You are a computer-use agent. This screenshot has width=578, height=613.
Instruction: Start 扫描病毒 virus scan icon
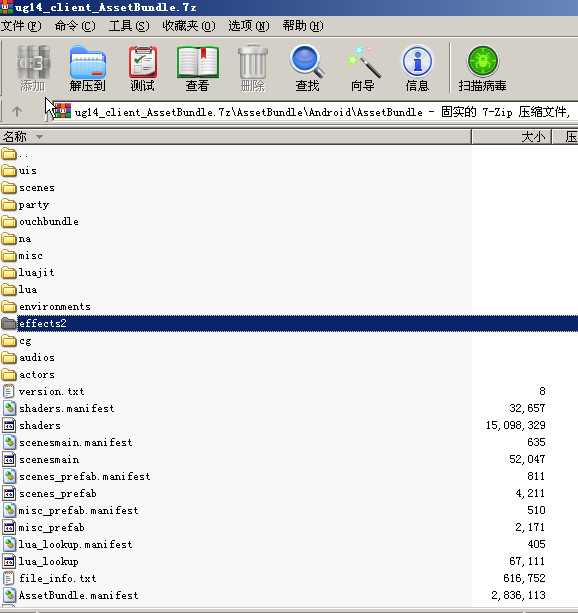click(x=483, y=68)
